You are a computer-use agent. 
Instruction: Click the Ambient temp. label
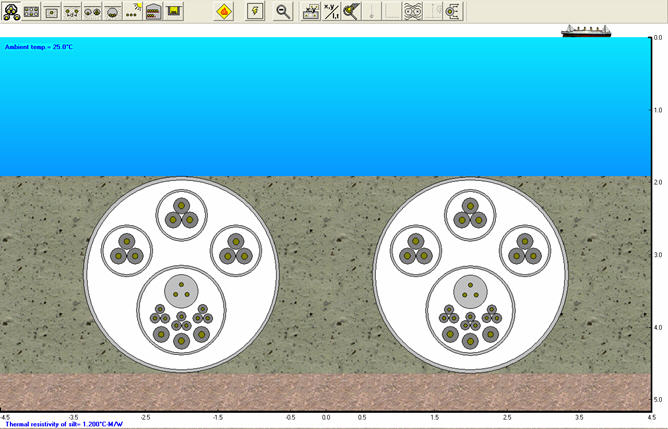pos(38,46)
